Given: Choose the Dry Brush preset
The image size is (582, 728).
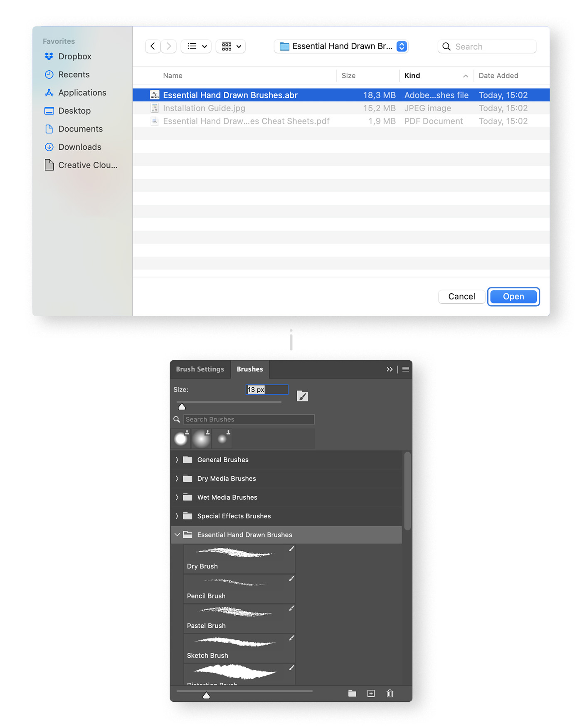Looking at the screenshot, I should click(239, 559).
